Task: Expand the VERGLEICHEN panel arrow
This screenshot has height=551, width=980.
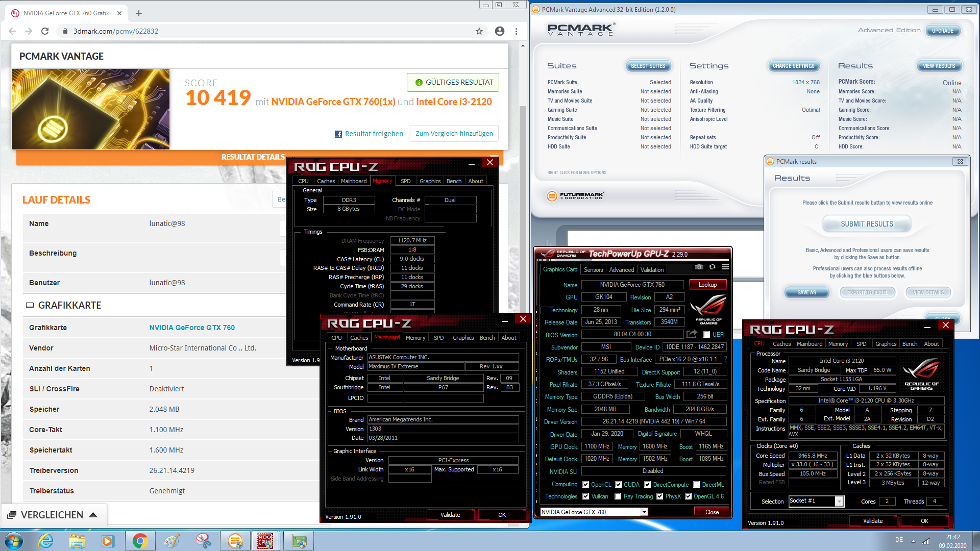Action: click(x=93, y=515)
